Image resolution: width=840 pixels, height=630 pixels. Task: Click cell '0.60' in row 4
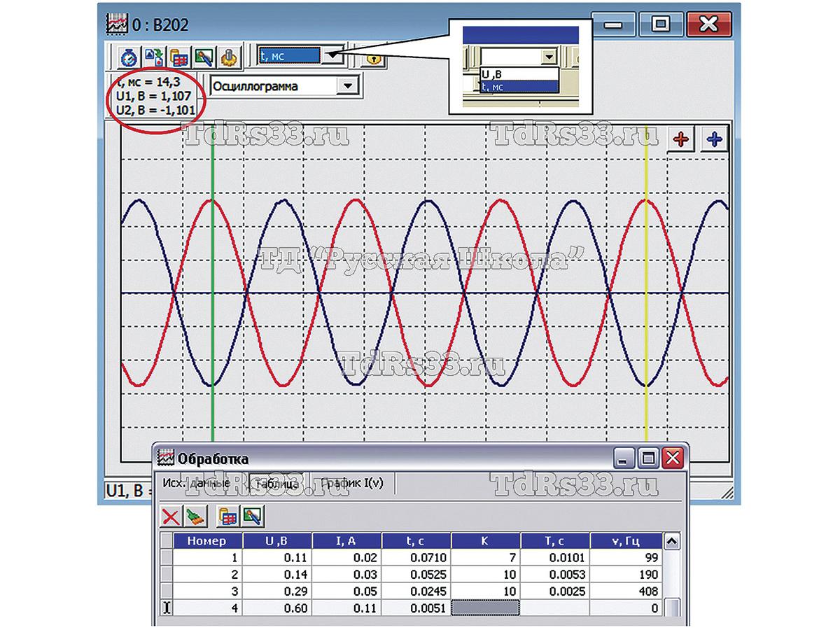click(277, 608)
